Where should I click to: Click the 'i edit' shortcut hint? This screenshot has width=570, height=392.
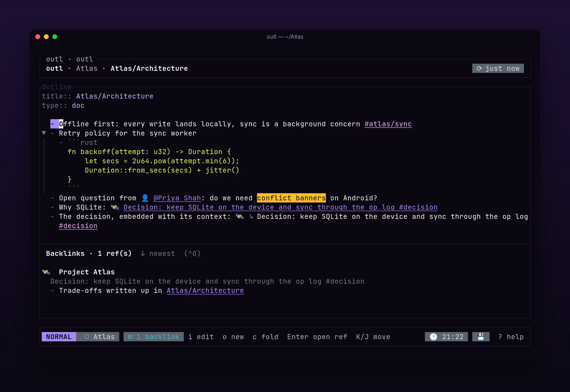click(x=201, y=337)
